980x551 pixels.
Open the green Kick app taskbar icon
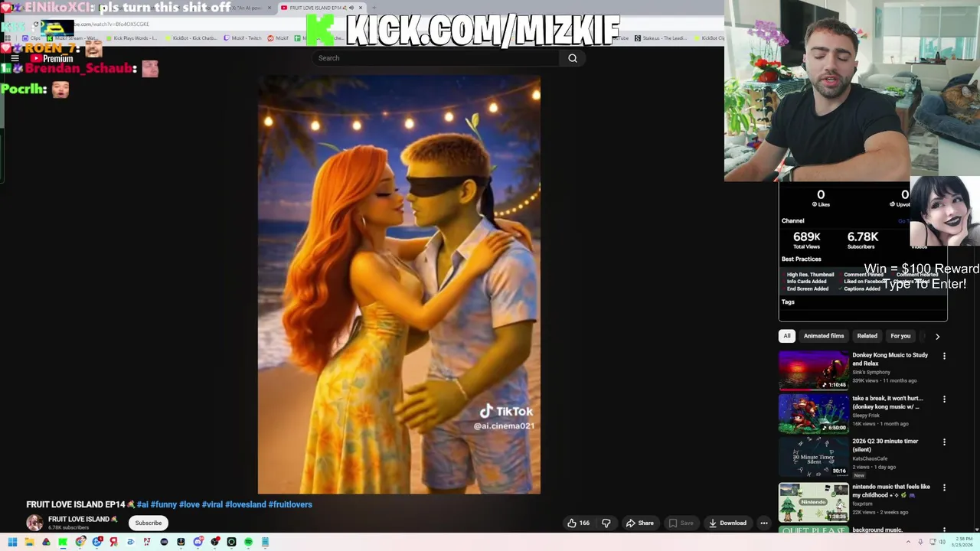point(63,542)
